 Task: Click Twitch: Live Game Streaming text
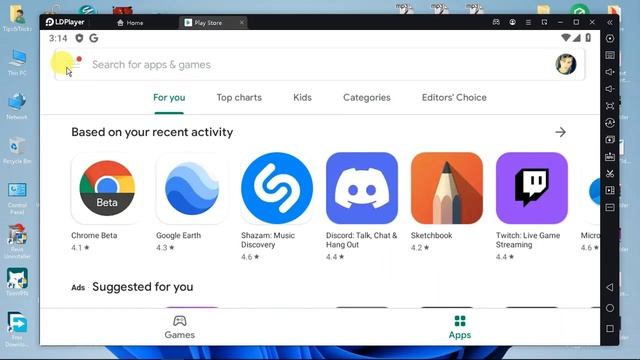pyautogui.click(x=528, y=240)
